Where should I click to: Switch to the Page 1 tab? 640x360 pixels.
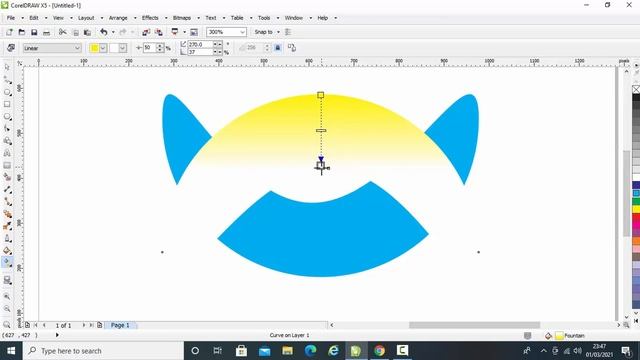pos(120,325)
